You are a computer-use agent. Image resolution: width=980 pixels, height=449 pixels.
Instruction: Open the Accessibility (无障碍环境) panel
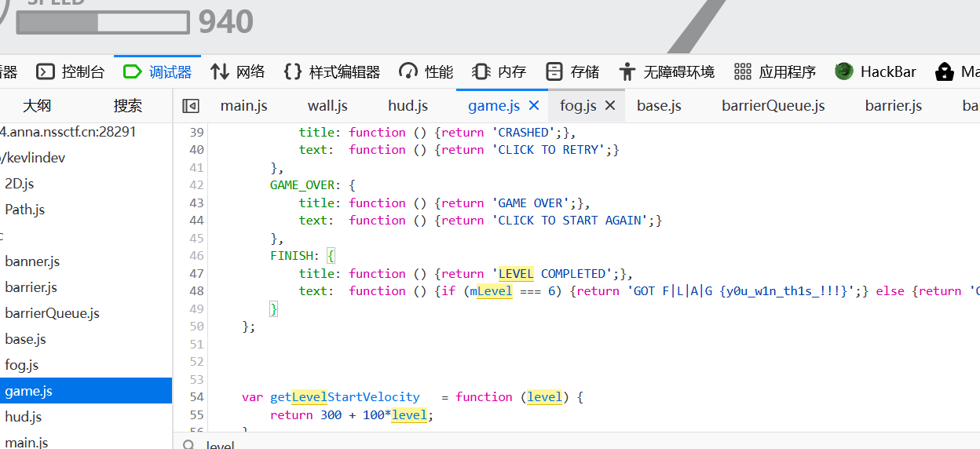click(x=667, y=72)
